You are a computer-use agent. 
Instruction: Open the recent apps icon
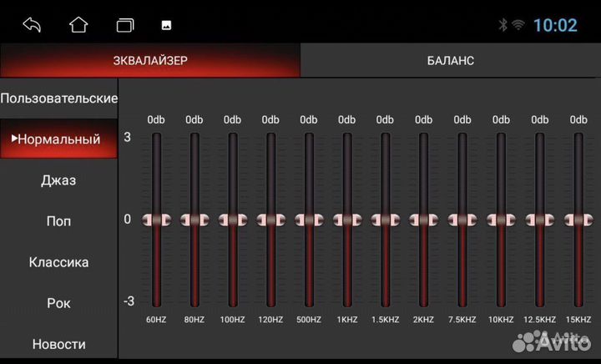tap(125, 25)
